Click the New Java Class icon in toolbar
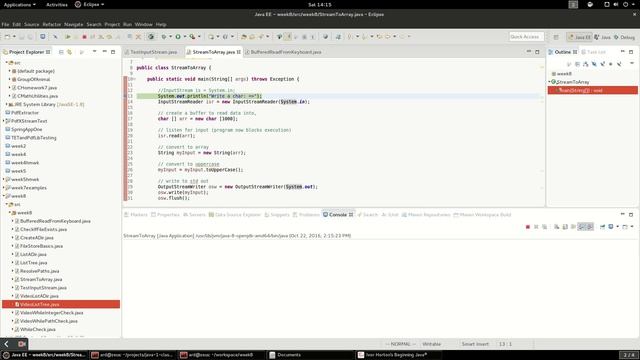Image resolution: width=640 pixels, height=360 pixels. coord(225,37)
